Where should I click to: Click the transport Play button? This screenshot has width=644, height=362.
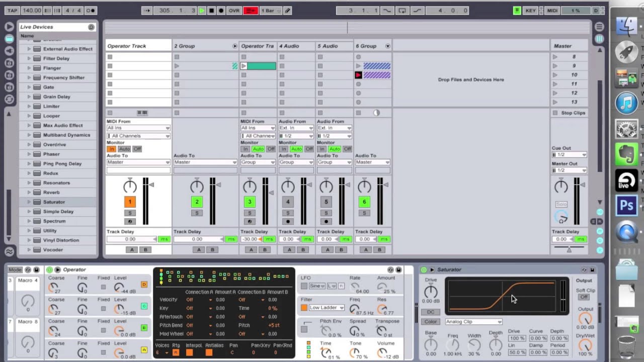tap(202, 11)
